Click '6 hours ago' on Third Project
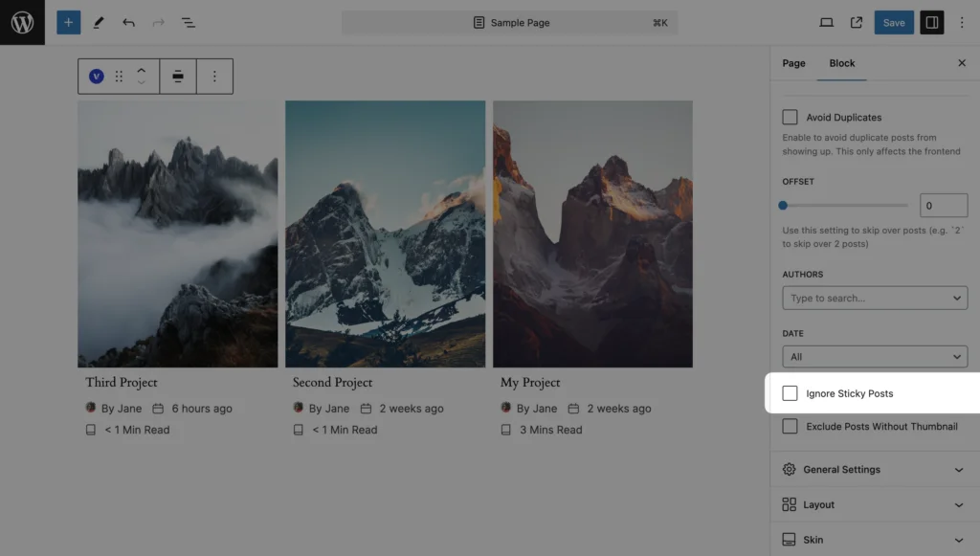 (x=202, y=409)
